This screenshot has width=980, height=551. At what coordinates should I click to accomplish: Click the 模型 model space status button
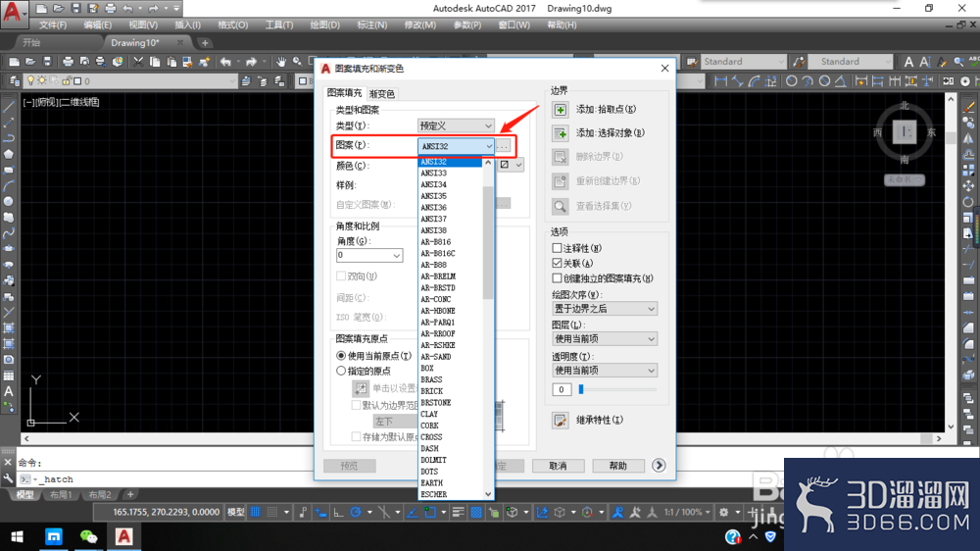(x=235, y=512)
